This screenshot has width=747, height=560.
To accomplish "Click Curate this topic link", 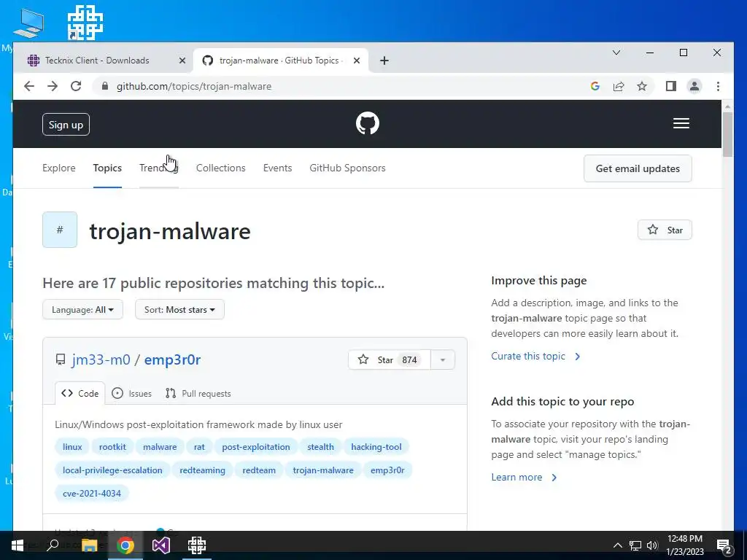I will pyautogui.click(x=535, y=356).
